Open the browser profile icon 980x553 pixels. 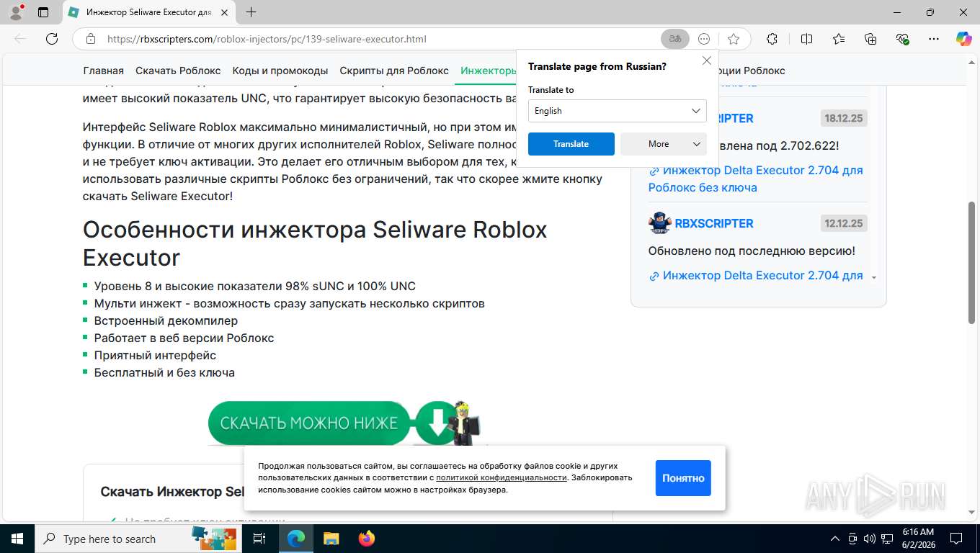point(15,12)
